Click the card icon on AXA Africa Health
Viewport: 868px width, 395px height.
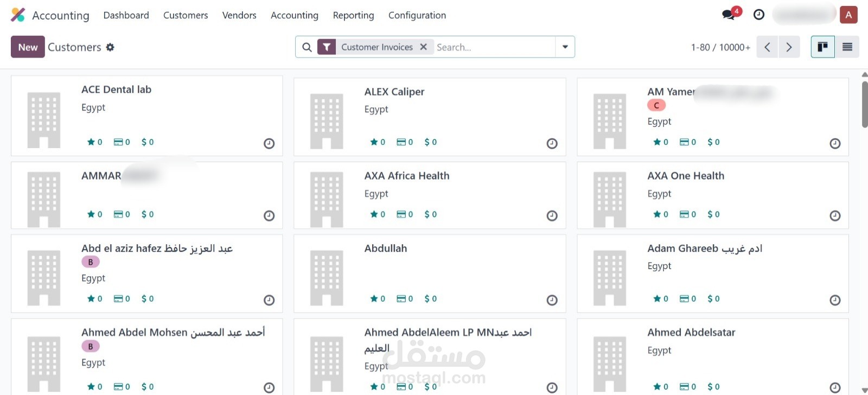tap(405, 214)
